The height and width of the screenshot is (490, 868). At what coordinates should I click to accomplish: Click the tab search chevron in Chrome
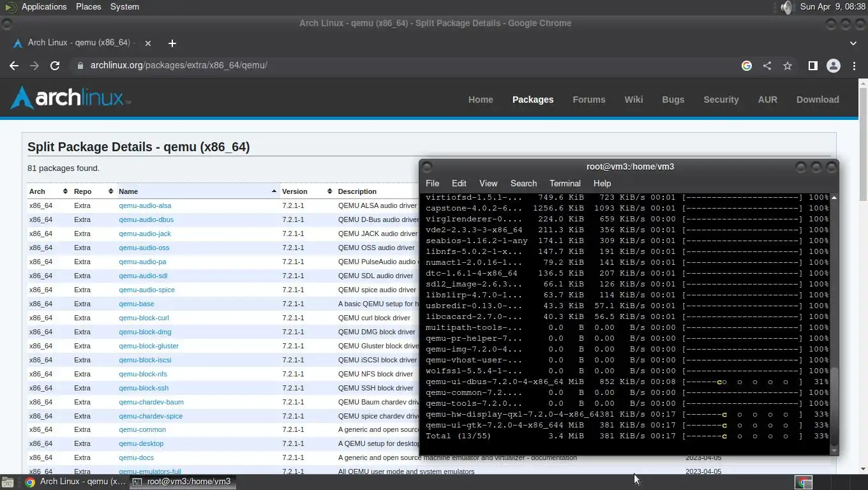(x=853, y=43)
